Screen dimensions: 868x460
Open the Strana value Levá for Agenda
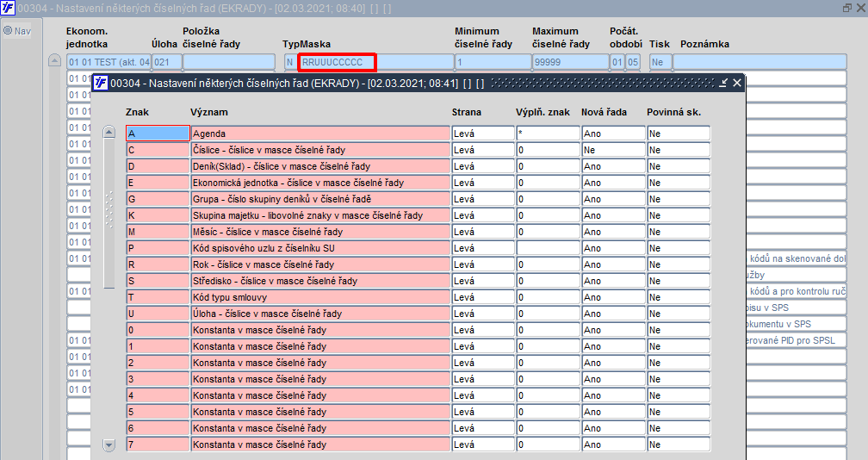(x=483, y=134)
